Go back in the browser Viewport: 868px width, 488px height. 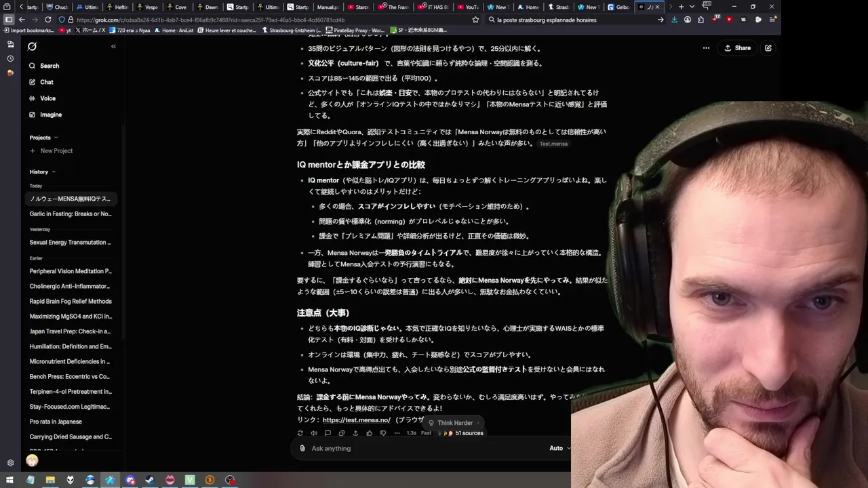click(21, 20)
